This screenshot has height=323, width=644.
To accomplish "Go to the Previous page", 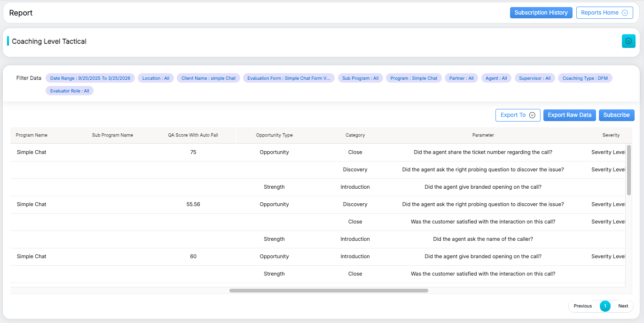I will coord(582,306).
